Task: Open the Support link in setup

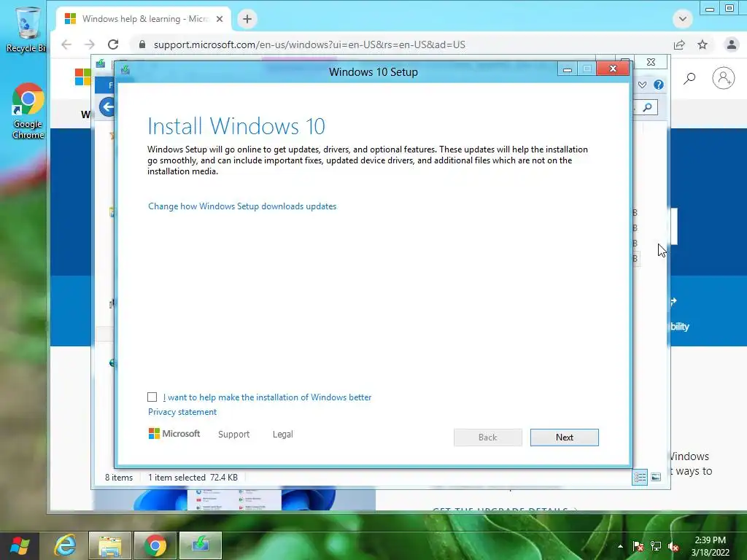Action: click(x=233, y=435)
